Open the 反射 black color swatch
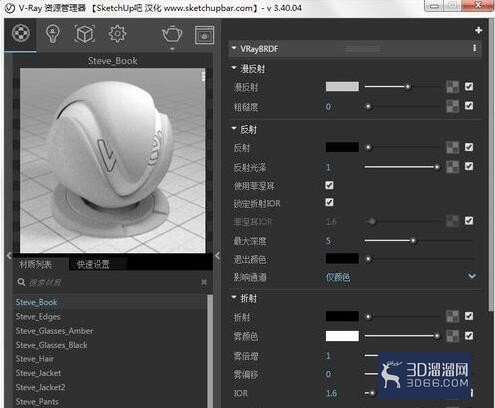The width and height of the screenshot is (495, 408). point(342,147)
